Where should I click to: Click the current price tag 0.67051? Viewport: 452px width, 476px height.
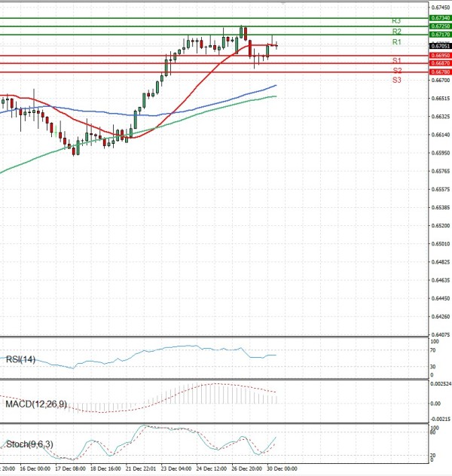click(x=440, y=46)
